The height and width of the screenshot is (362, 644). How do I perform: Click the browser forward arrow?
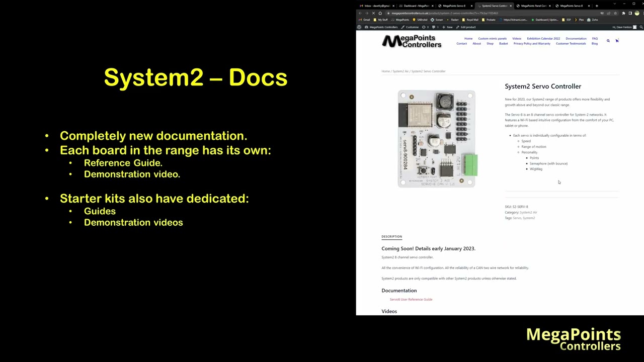(367, 13)
